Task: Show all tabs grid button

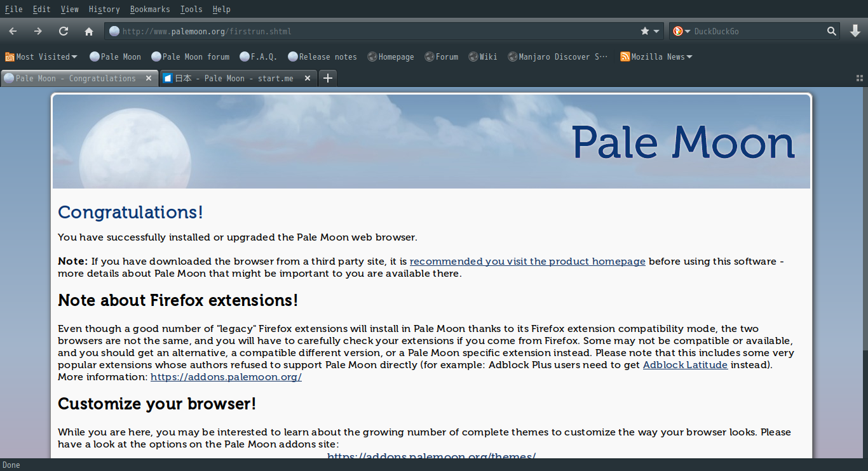Action: [x=860, y=78]
